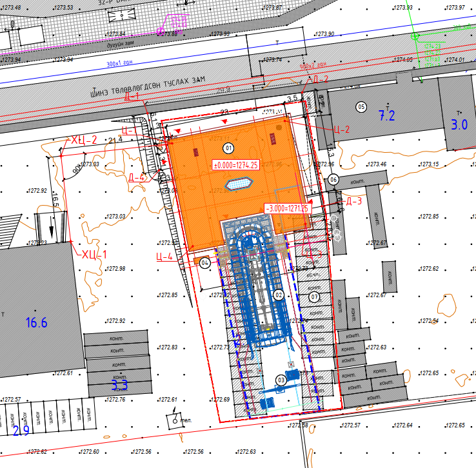Image resolution: width=476 pixels, height=468 pixels.
Task: Click the circled 05 marker
Action: pyautogui.click(x=361, y=106)
